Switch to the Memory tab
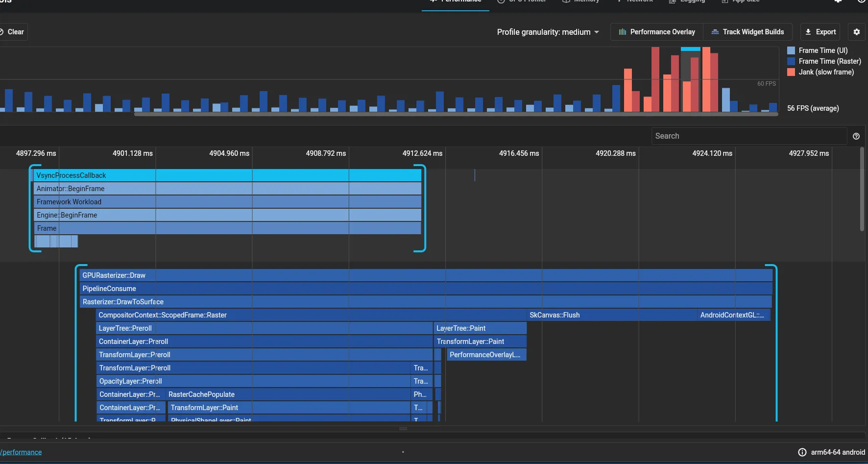The width and height of the screenshot is (868, 464). click(x=580, y=1)
